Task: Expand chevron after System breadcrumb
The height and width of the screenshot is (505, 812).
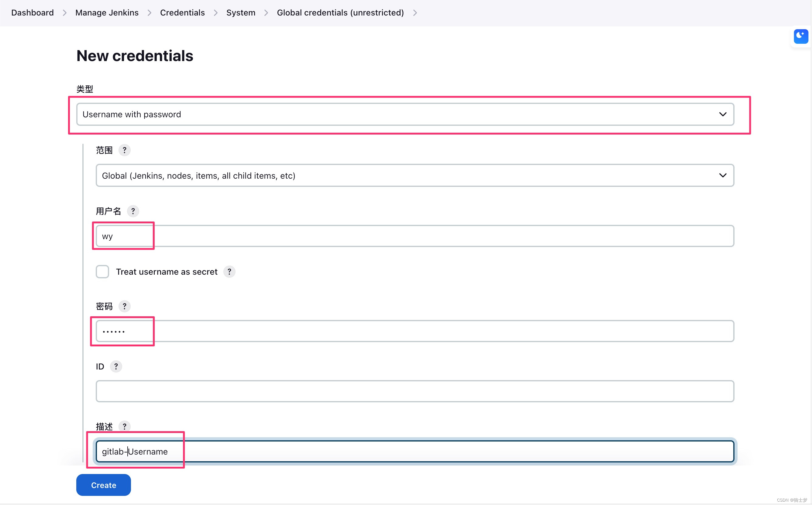Action: tap(266, 13)
